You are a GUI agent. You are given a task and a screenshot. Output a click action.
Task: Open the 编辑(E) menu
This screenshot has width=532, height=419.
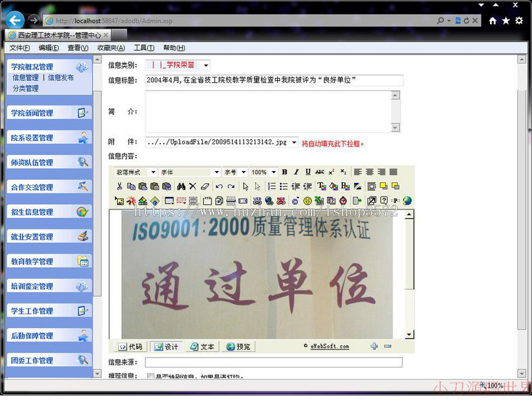point(48,48)
